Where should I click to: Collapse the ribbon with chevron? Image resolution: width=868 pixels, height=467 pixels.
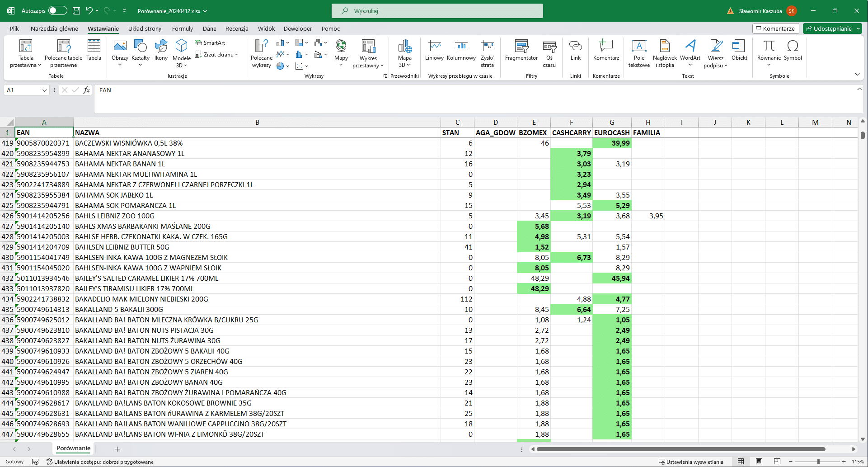coord(857,75)
